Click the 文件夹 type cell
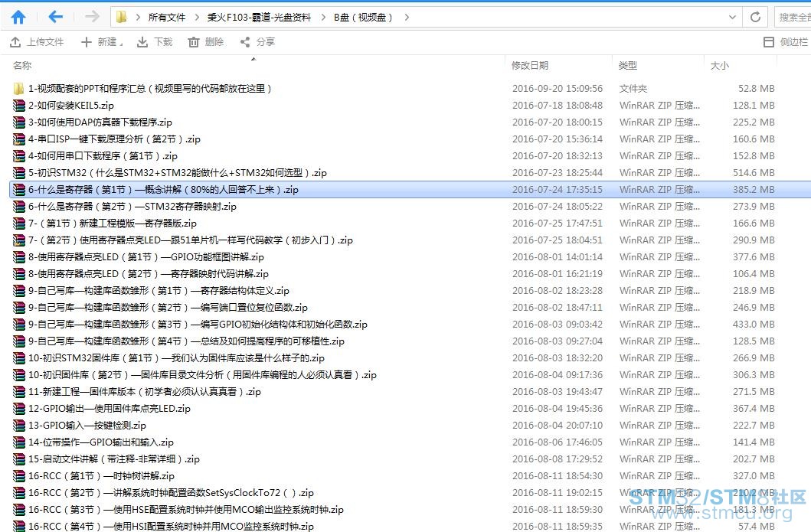Image resolution: width=811 pixels, height=532 pixels. click(633, 88)
